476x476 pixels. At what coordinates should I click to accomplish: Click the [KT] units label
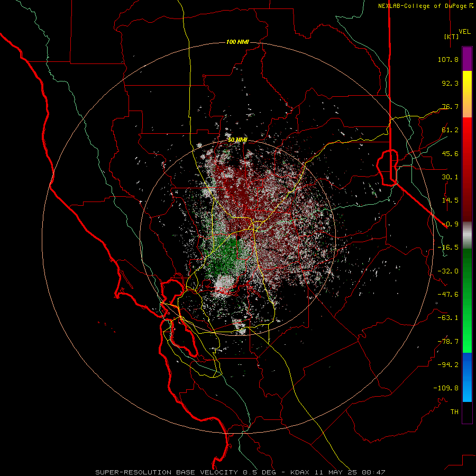(x=452, y=36)
